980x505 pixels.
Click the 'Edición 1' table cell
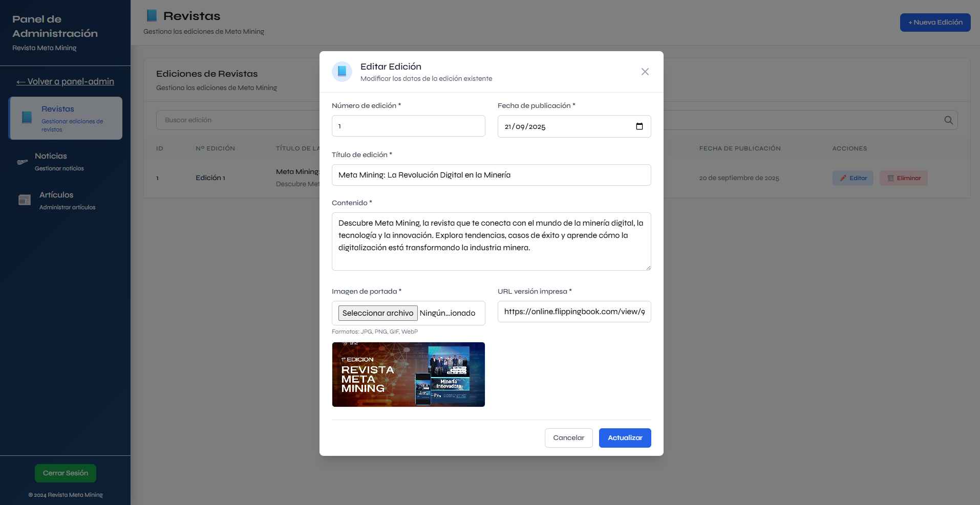tap(210, 178)
